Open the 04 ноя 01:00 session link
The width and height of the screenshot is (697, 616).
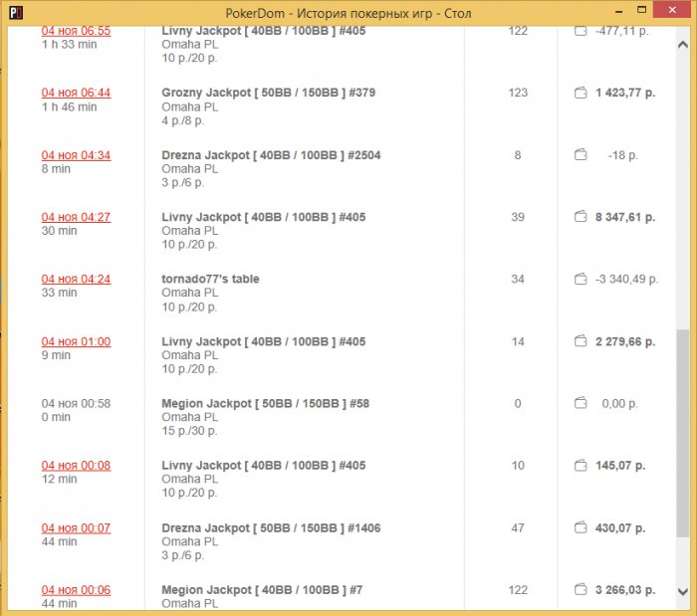click(76, 341)
